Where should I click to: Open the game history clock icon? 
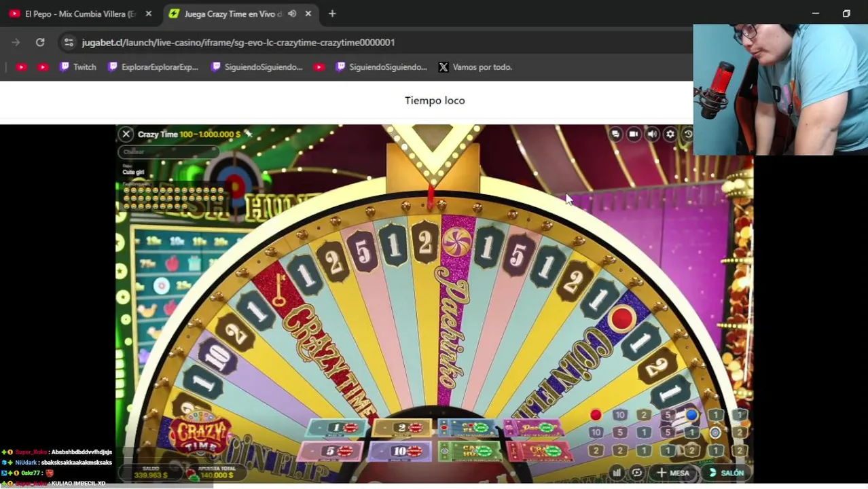click(687, 134)
